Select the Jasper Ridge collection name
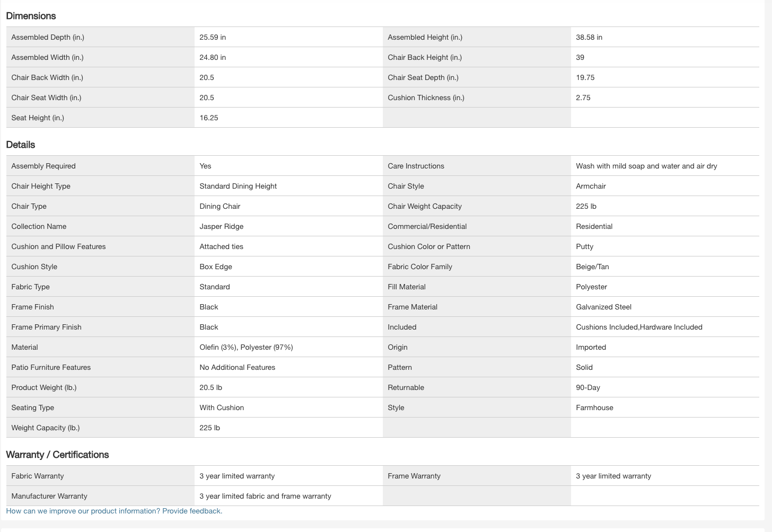 point(222,226)
